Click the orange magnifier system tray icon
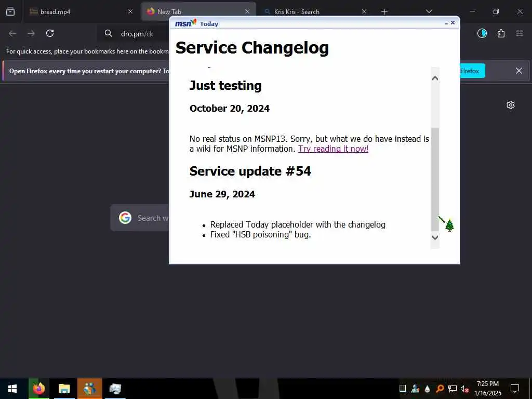This screenshot has width=532, height=399. [440, 389]
